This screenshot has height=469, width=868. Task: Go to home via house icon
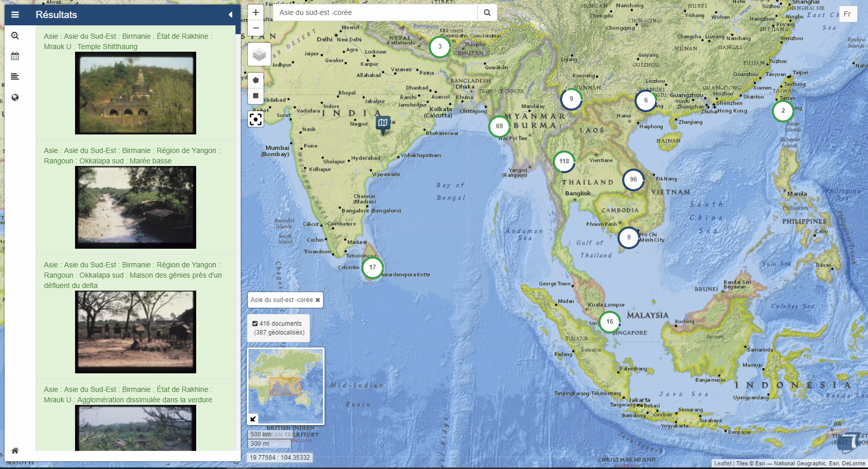[15, 450]
